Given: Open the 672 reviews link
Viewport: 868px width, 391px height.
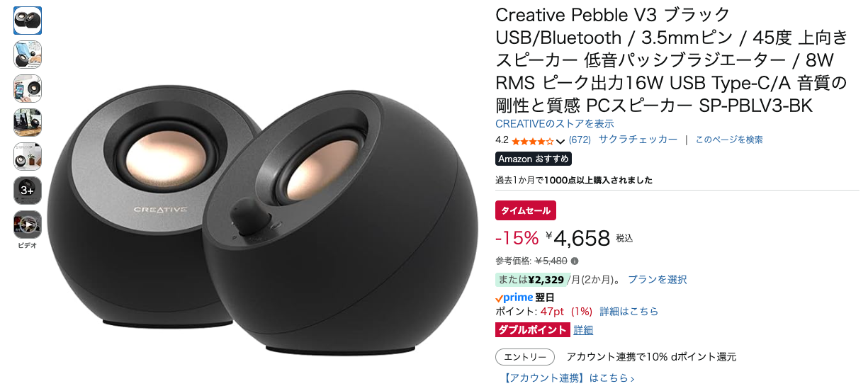Looking at the screenshot, I should (x=580, y=140).
